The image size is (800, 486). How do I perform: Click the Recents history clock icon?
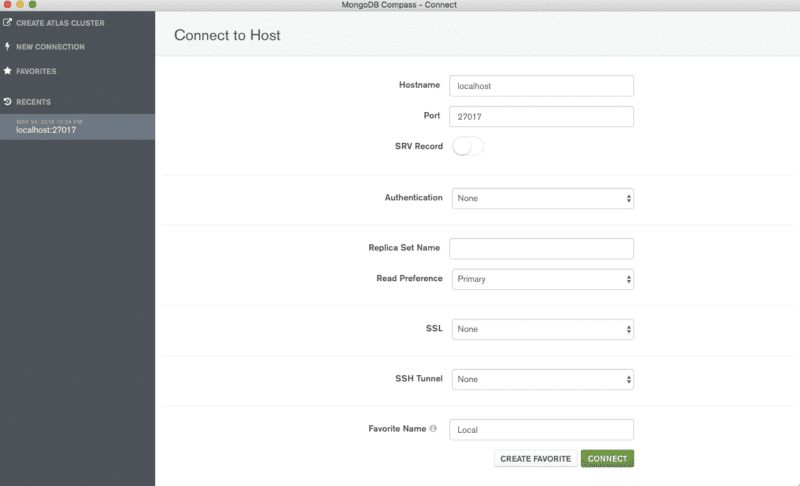click(7, 101)
